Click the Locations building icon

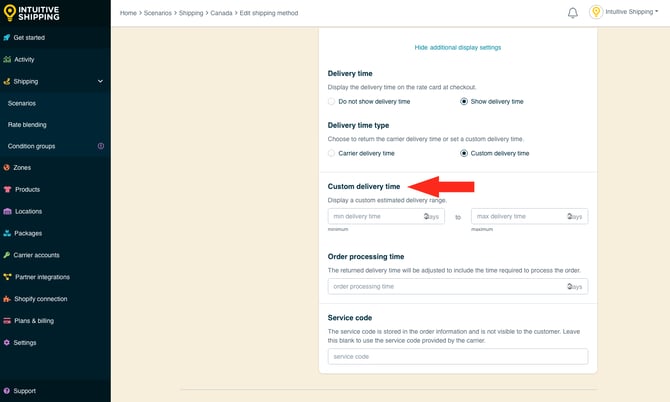click(x=7, y=211)
